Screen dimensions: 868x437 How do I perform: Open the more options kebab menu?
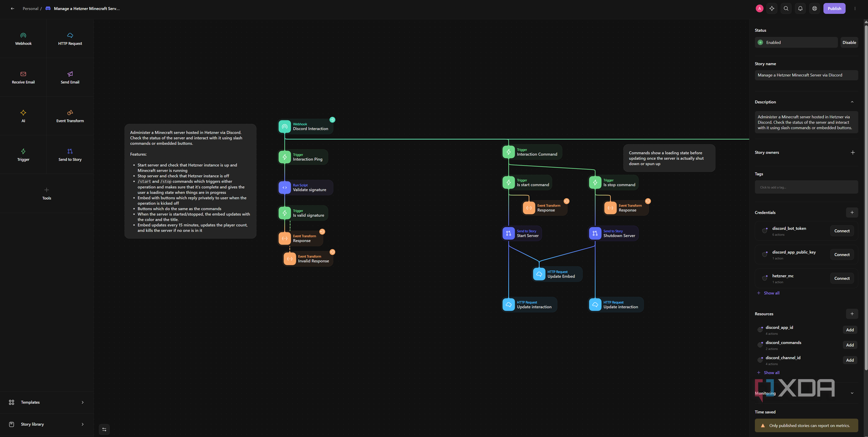point(855,8)
